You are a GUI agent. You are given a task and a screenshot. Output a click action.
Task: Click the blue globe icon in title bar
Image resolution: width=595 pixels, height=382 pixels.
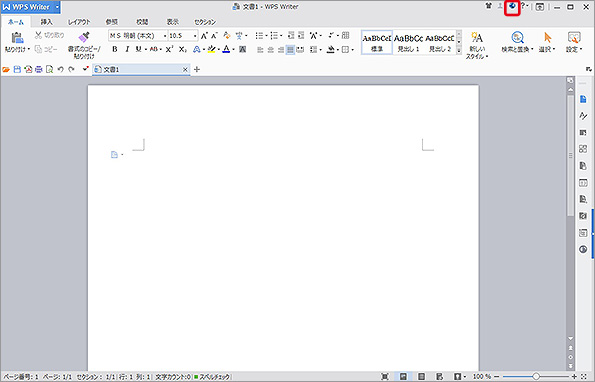click(x=512, y=6)
